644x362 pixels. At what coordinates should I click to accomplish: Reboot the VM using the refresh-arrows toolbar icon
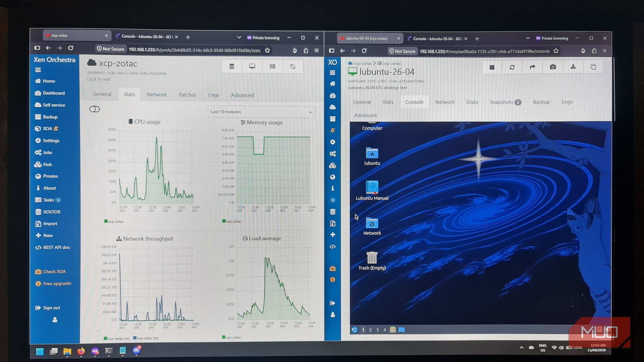tap(512, 67)
